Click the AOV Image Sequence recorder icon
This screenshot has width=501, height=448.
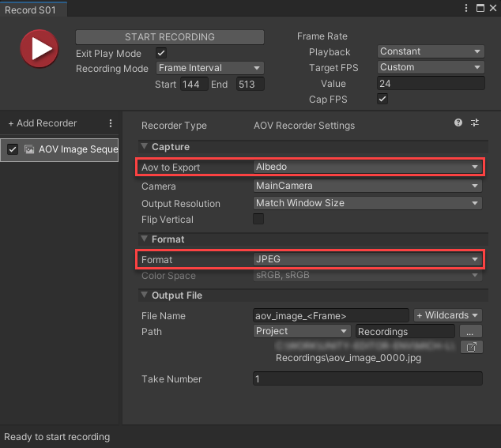coord(29,149)
